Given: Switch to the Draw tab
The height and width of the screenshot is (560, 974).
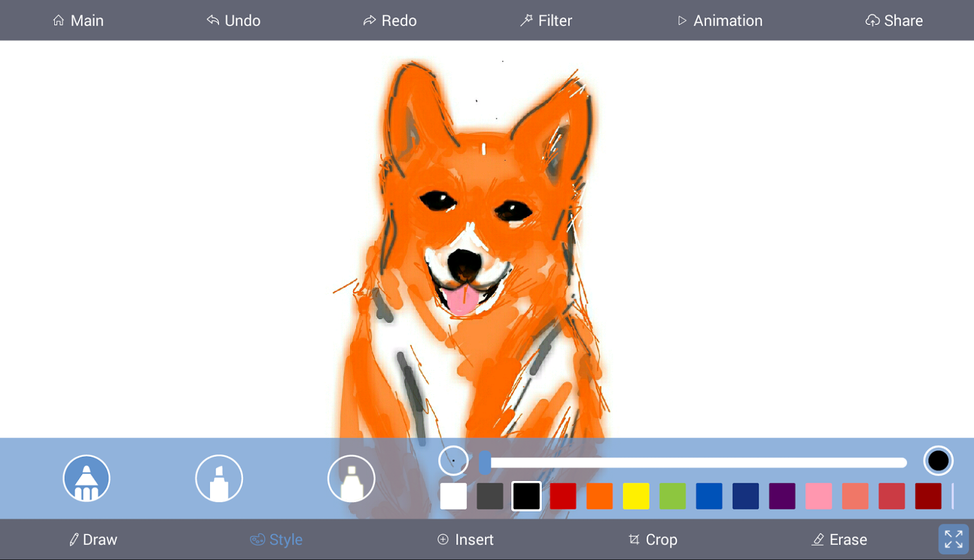Looking at the screenshot, I should (x=92, y=539).
